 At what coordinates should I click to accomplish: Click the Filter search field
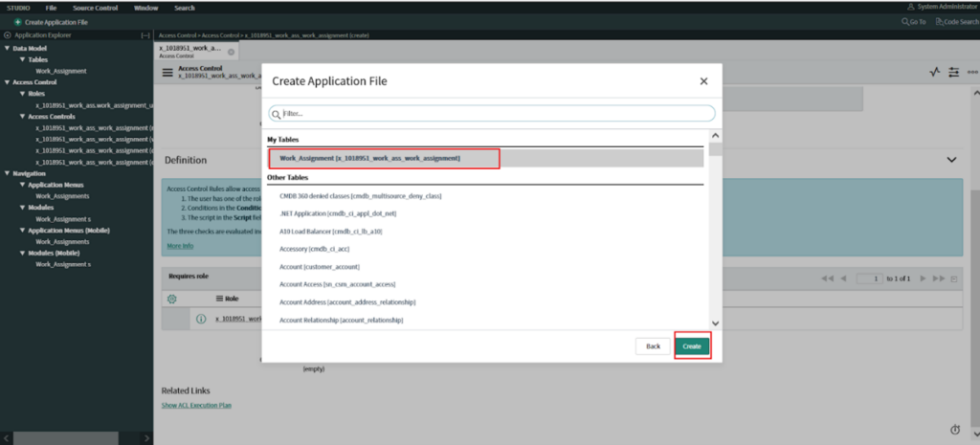coord(492,113)
